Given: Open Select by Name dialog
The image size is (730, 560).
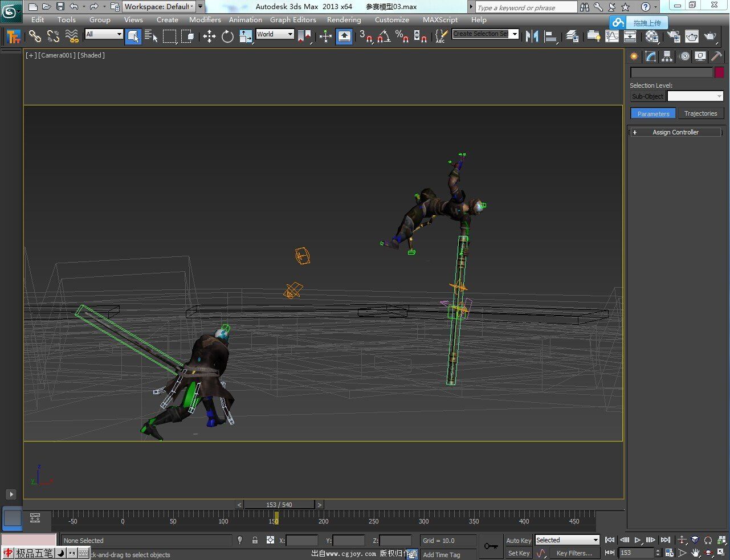Looking at the screenshot, I should tap(151, 36).
